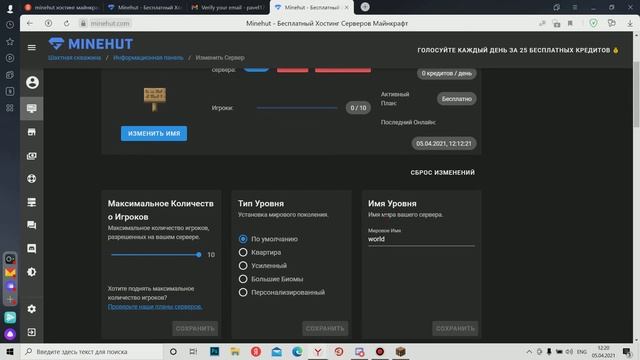Click the Windows search box in taskbar
The image size is (640, 360).
92,351
